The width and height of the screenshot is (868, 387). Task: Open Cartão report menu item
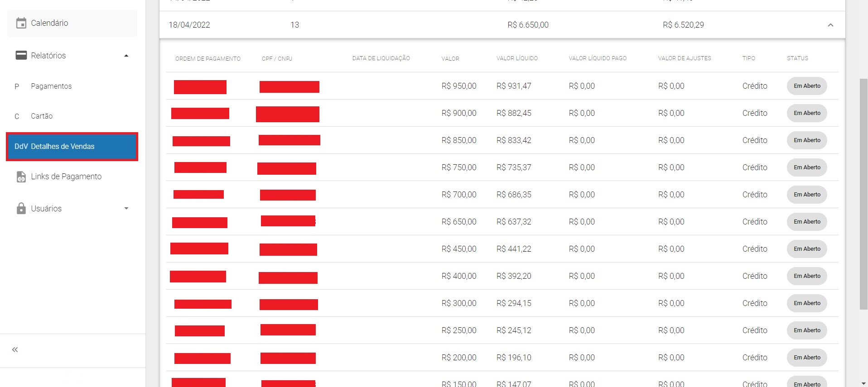tap(42, 116)
